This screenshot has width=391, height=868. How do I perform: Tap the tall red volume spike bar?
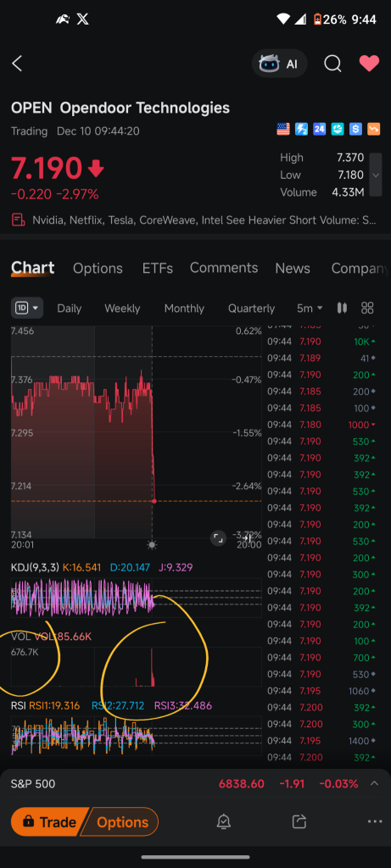point(152,667)
